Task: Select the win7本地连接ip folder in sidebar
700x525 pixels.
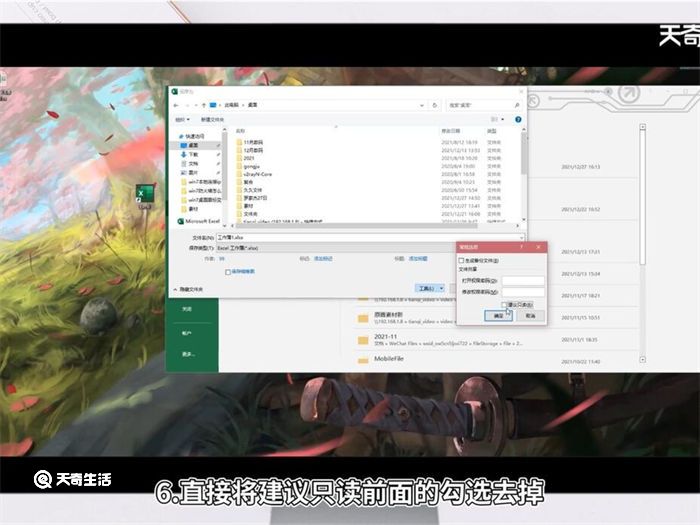Action: pyautogui.click(x=201, y=182)
